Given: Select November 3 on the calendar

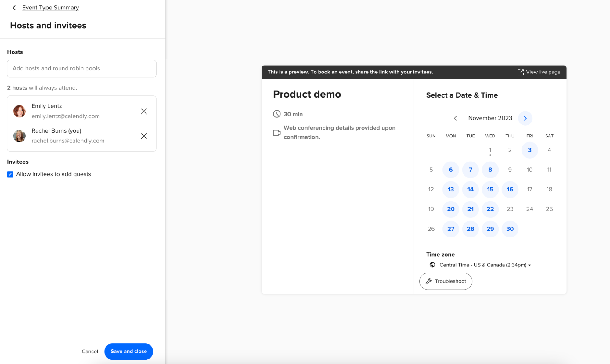Looking at the screenshot, I should coord(529,150).
